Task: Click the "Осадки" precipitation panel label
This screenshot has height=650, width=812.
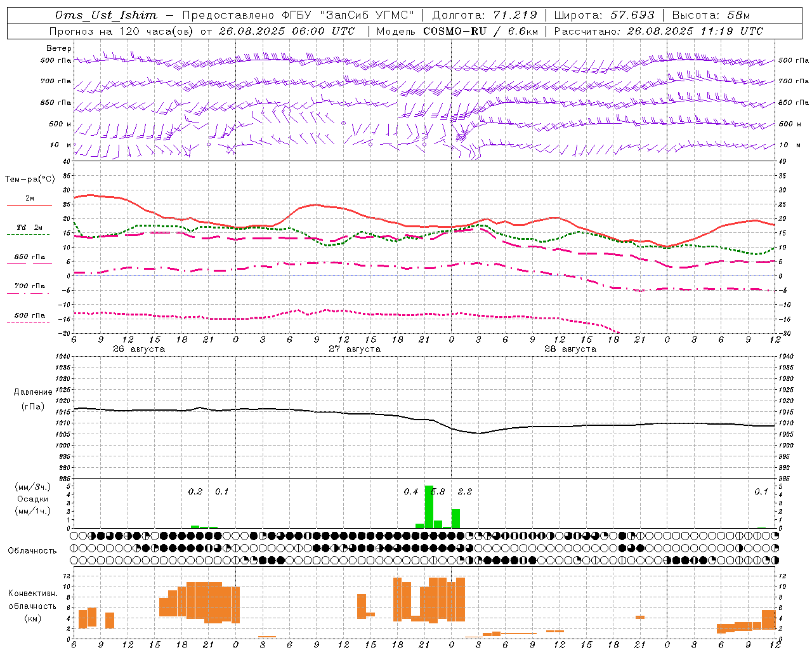Action: coord(33,499)
